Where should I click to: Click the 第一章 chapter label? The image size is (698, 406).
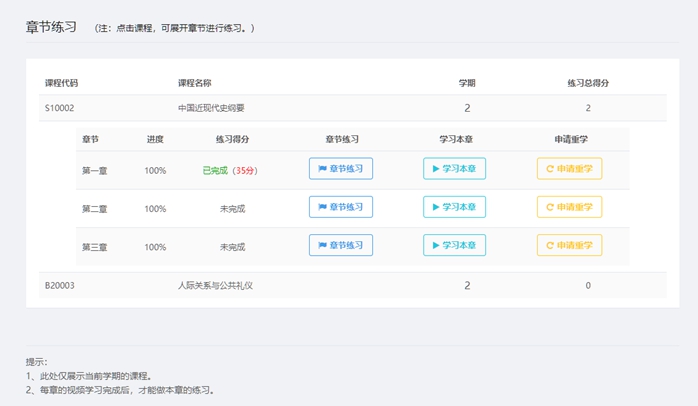pos(94,171)
